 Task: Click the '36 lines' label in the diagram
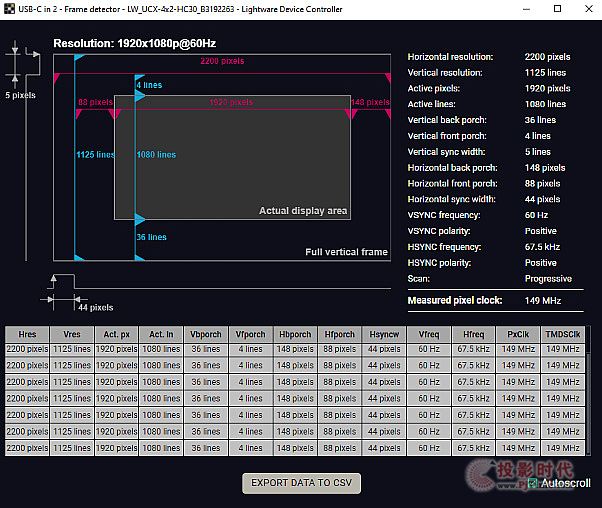151,237
